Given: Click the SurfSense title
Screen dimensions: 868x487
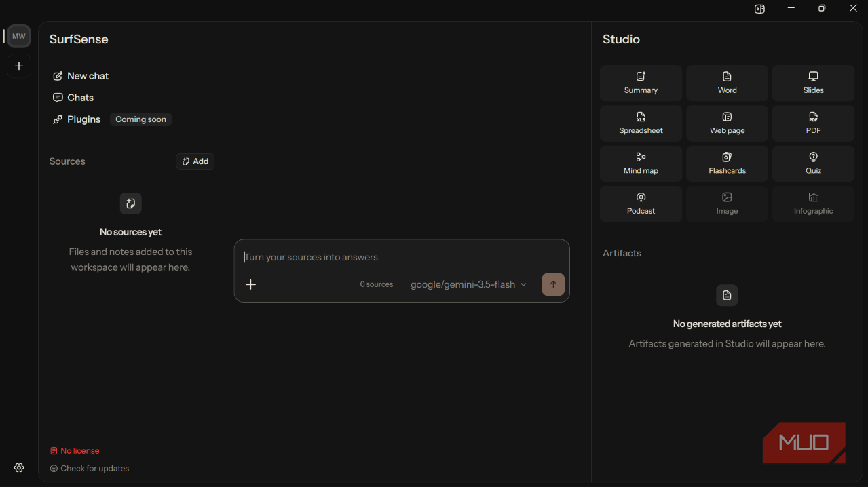Looking at the screenshot, I should coord(79,39).
